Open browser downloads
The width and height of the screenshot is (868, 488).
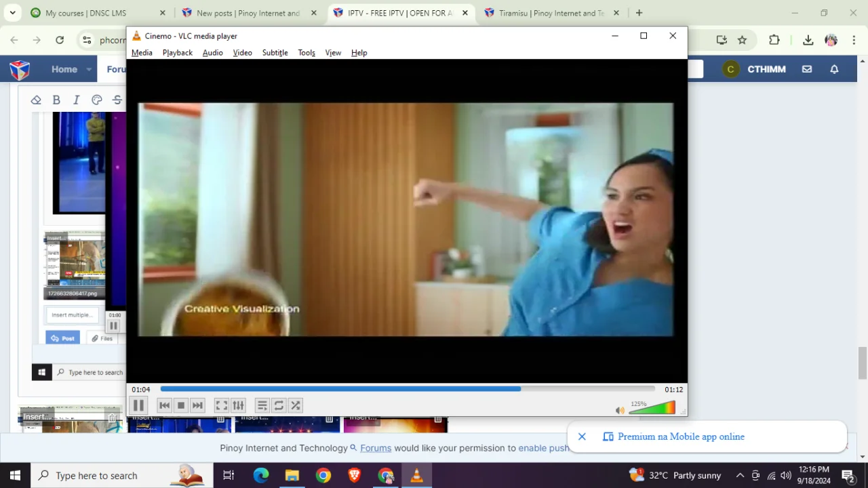tap(808, 40)
